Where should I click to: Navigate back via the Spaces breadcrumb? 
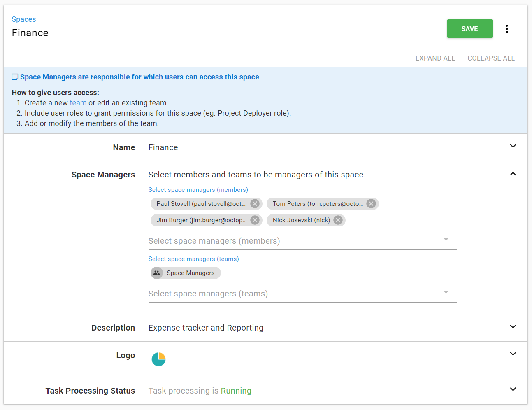pyautogui.click(x=23, y=19)
